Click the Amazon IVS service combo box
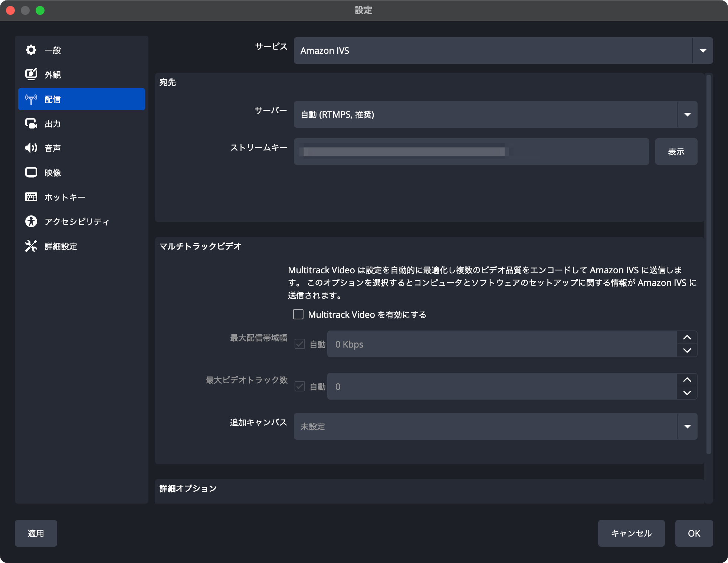 click(x=503, y=51)
